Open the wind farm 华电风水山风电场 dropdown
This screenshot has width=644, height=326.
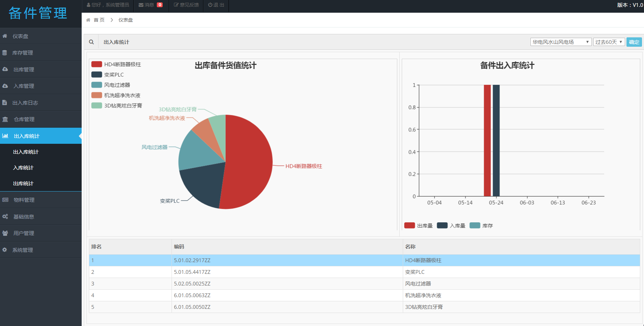[561, 42]
